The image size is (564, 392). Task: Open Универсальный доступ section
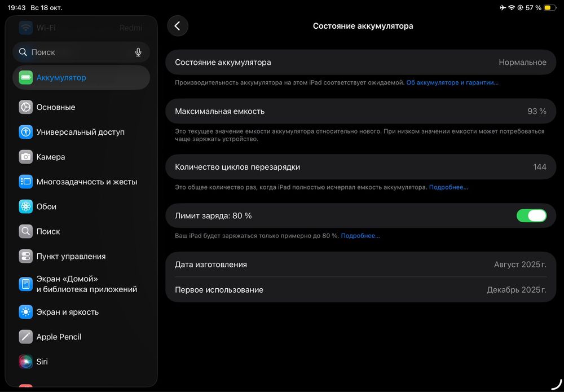click(x=81, y=132)
